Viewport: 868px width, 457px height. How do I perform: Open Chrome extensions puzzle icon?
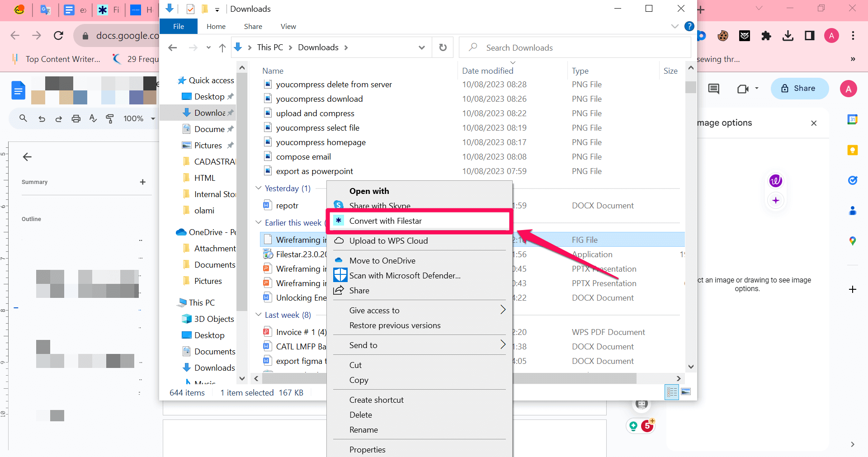coord(766,36)
